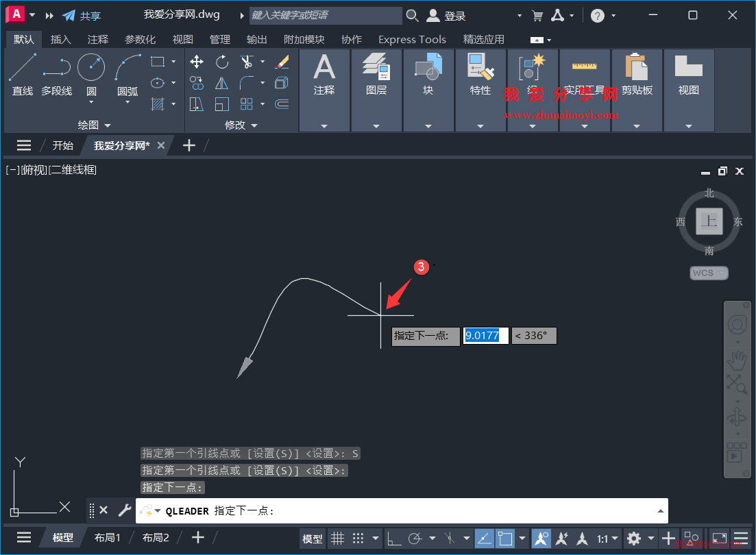The width and height of the screenshot is (756, 555).
Task: Click the Erase tool icon
Action: (x=282, y=62)
